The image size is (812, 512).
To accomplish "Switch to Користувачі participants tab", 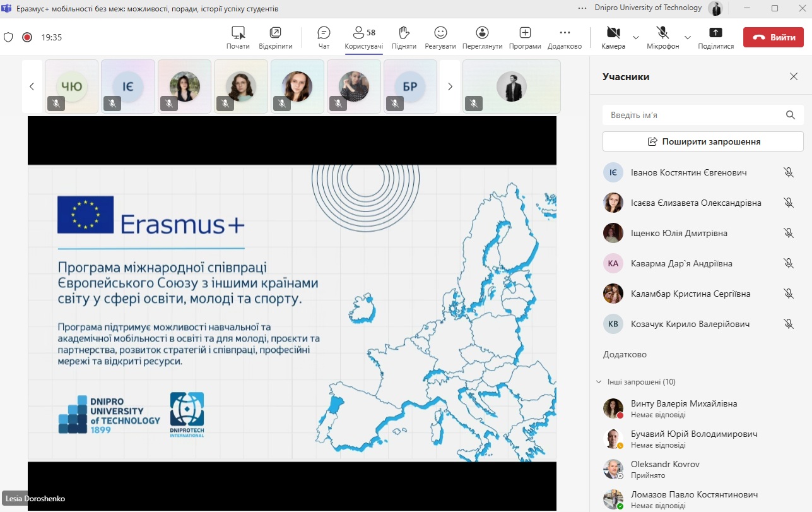I will pos(364,37).
